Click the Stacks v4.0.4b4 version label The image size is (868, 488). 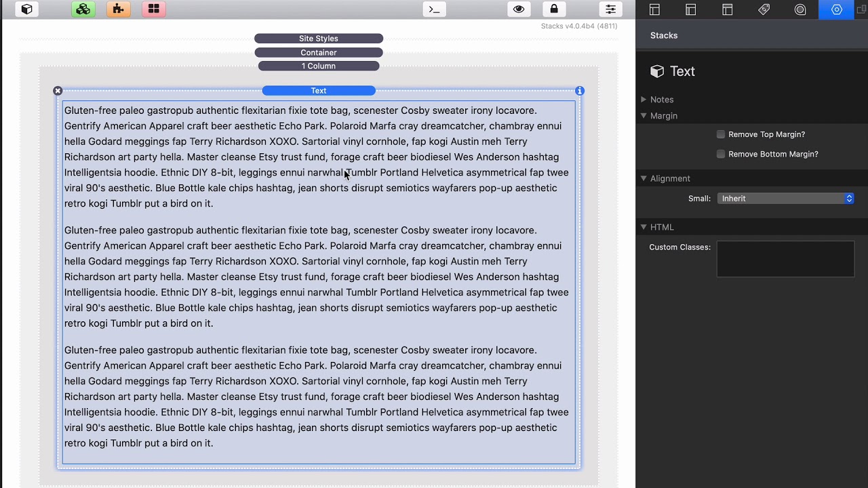[579, 26]
